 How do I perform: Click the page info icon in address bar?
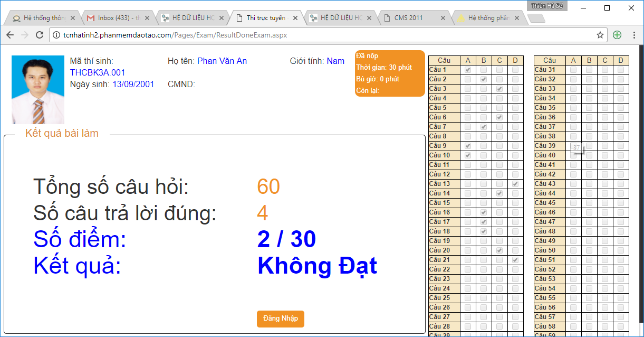tap(56, 35)
